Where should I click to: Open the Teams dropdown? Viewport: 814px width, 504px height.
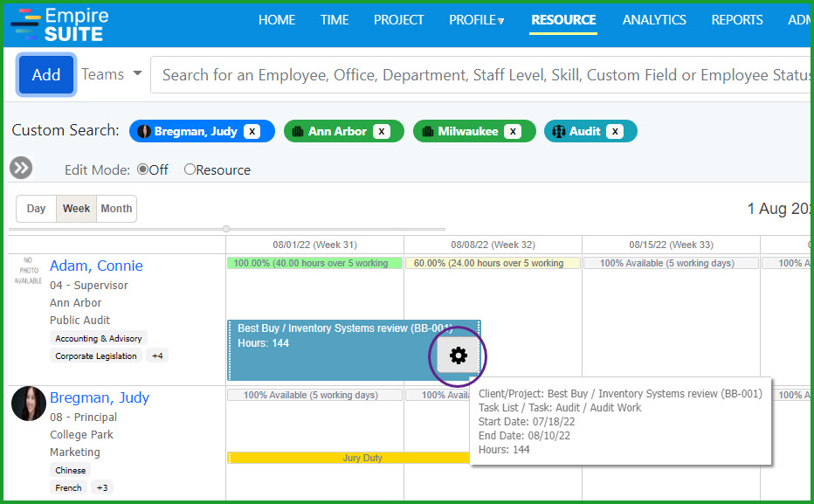112,74
